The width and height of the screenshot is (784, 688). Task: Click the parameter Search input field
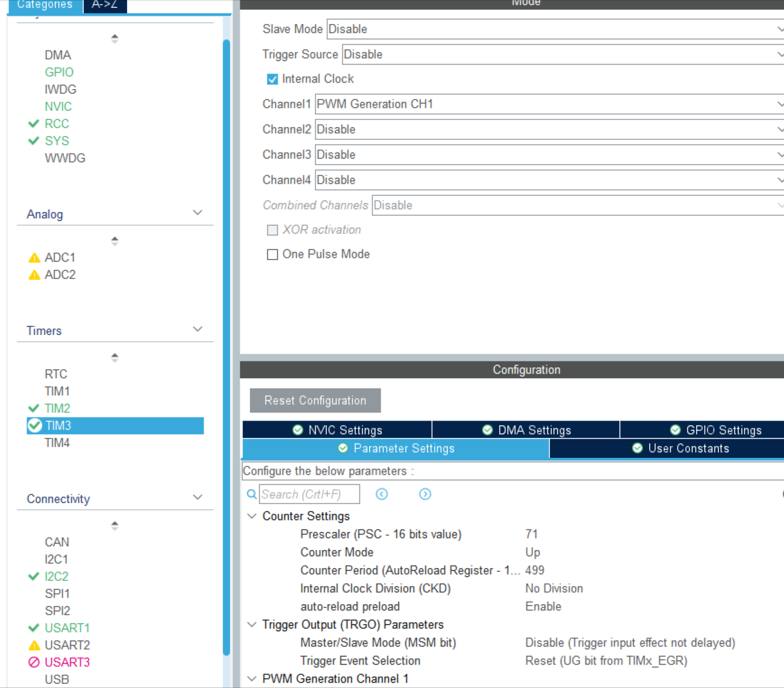pos(310,494)
